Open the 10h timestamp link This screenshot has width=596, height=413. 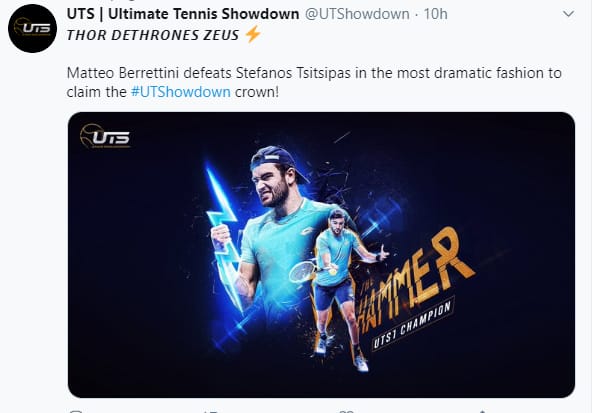point(435,14)
